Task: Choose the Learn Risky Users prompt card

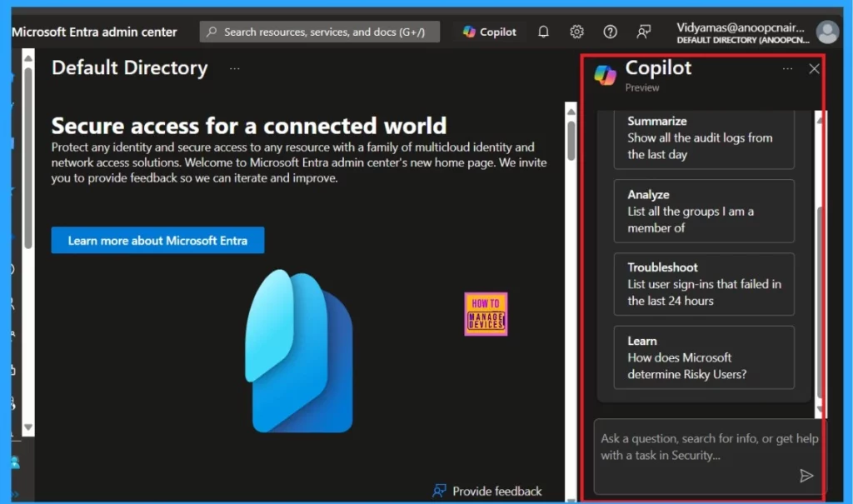Action: (704, 357)
